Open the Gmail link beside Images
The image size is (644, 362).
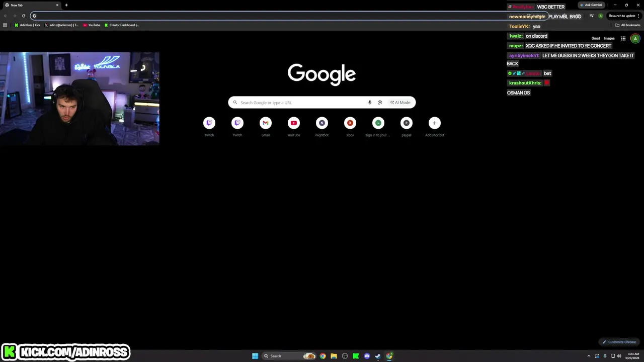point(596,38)
